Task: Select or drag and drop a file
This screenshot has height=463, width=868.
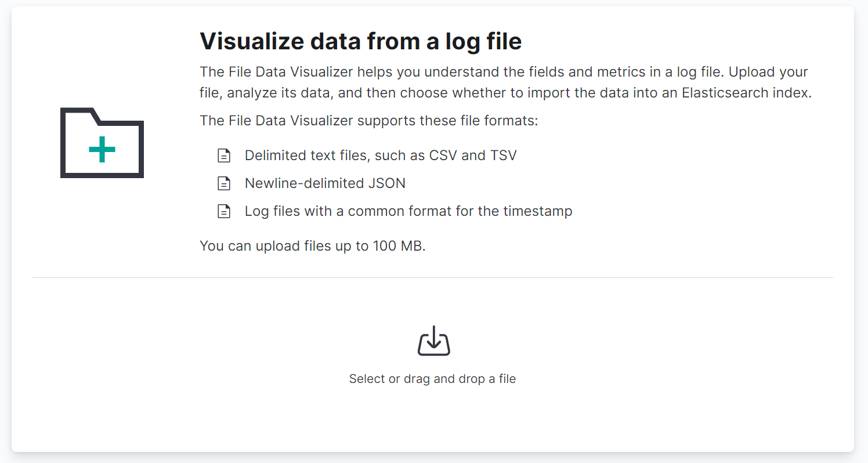Action: [432, 379]
